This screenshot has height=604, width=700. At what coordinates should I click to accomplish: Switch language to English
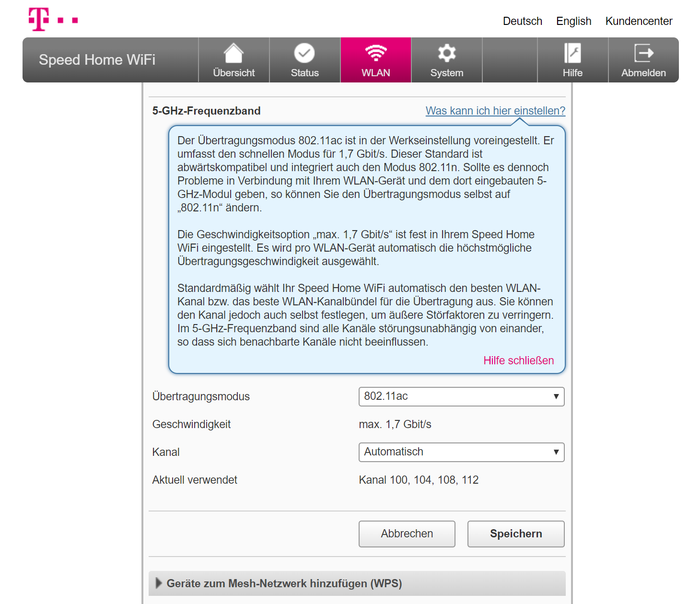click(574, 21)
